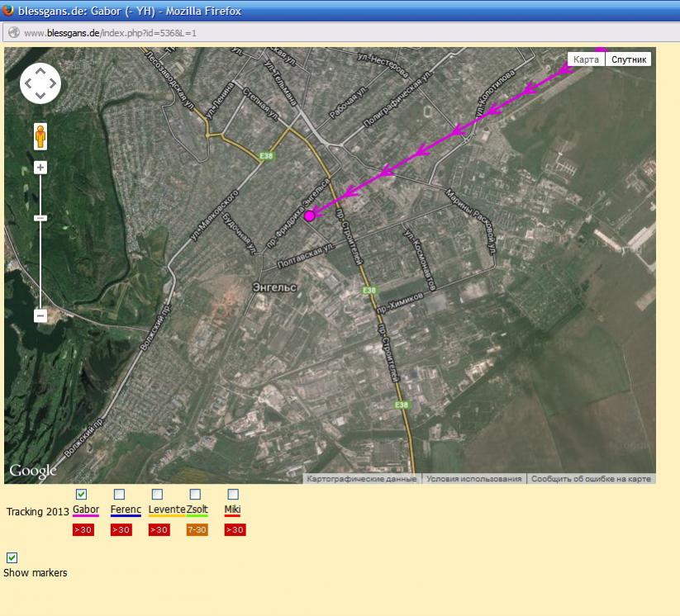Pick up the Street View pegman icon
This screenshot has height=616, width=680.
click(40, 136)
